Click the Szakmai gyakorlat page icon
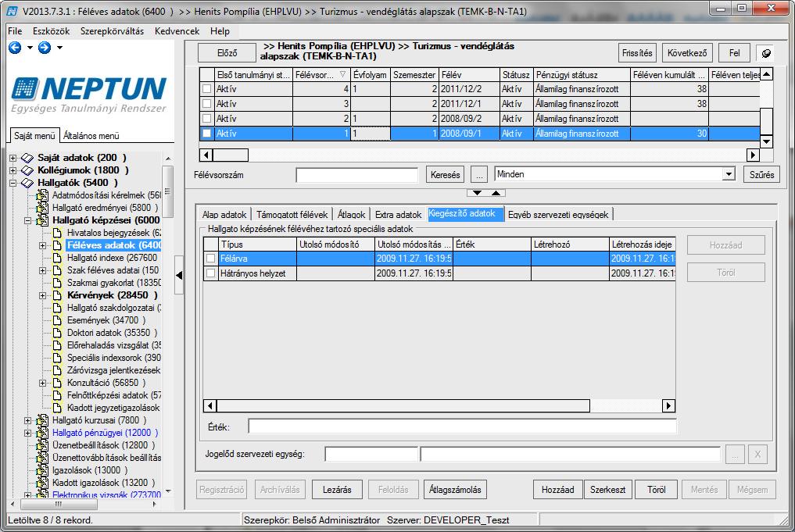Screen dimensions: 795x532 click(x=57, y=283)
